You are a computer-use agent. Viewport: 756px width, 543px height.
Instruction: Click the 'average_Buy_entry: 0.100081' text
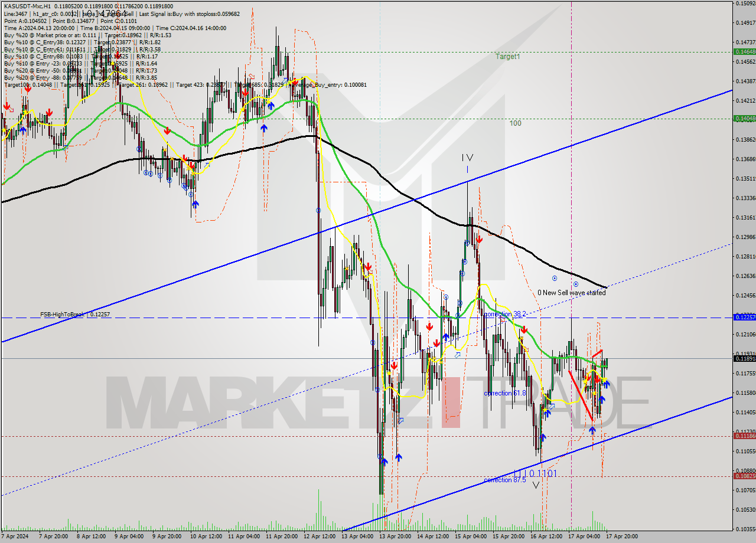coord(330,84)
